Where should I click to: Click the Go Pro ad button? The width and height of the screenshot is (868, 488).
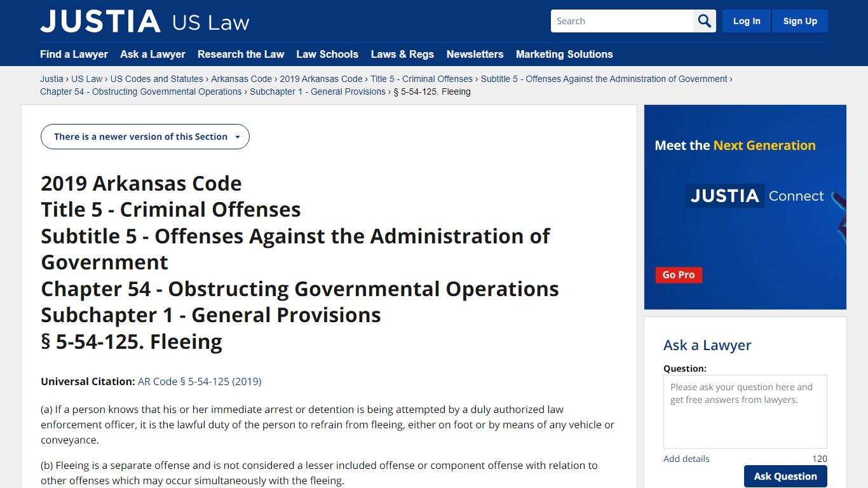(x=679, y=275)
